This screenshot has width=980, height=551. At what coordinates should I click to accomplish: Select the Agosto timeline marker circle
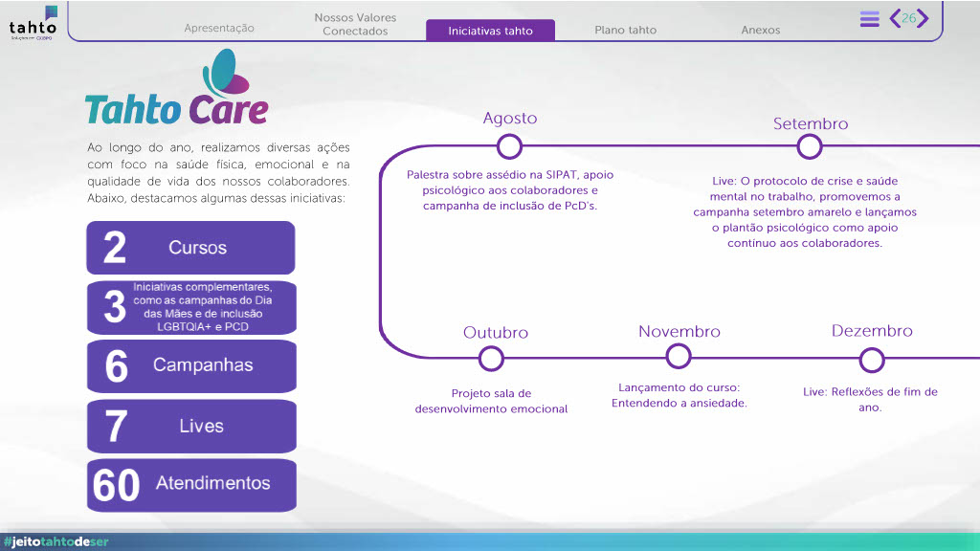pyautogui.click(x=509, y=146)
